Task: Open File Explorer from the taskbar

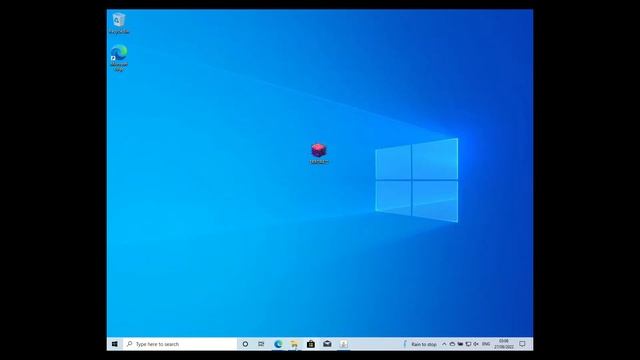Action: coord(294,344)
